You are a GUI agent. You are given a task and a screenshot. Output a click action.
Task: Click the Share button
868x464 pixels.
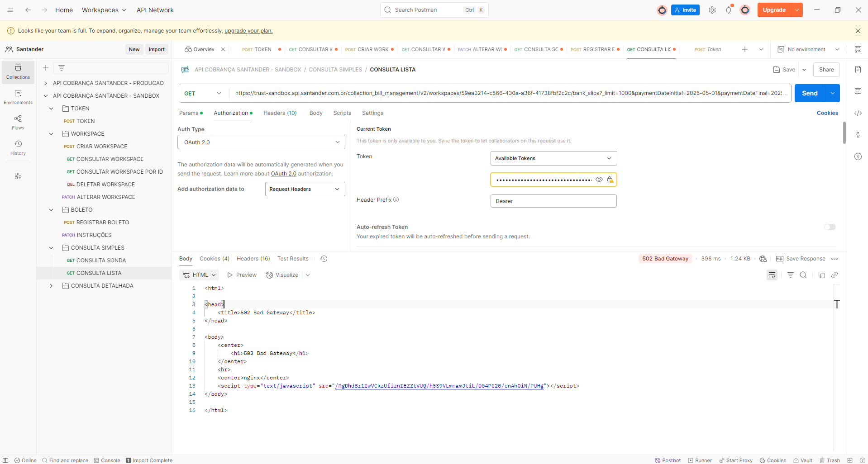tap(826, 70)
